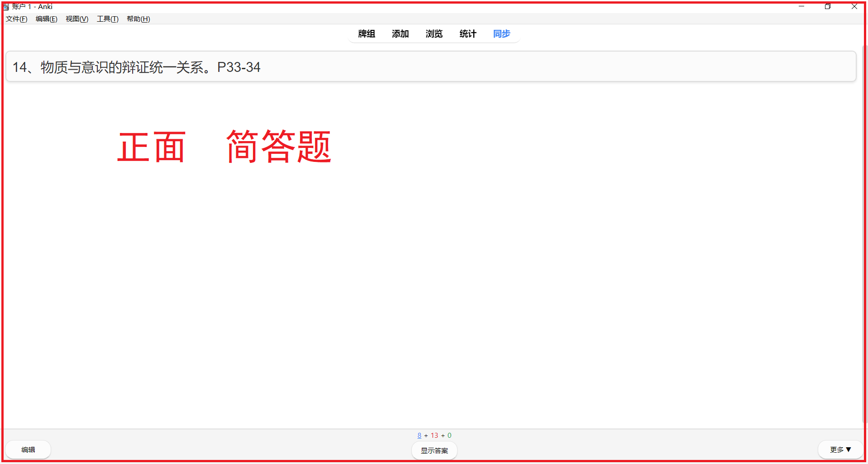Click the red learning count 13

434,435
